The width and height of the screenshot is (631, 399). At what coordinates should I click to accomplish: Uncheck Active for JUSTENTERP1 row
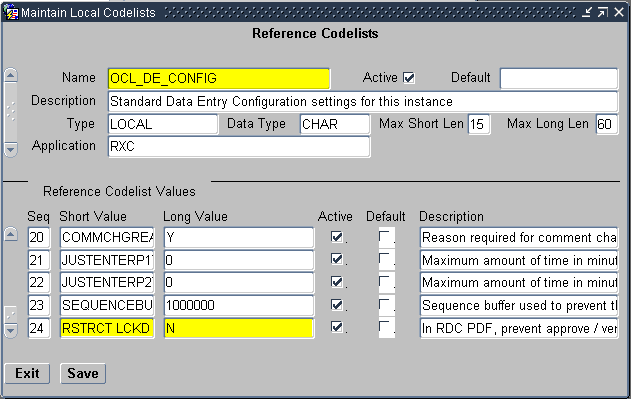tap(336, 259)
